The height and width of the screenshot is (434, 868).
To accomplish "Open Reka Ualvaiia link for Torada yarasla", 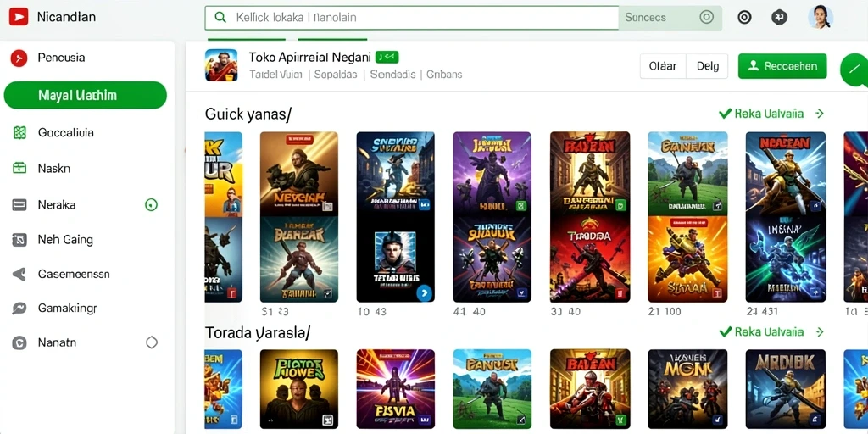I will [x=771, y=332].
